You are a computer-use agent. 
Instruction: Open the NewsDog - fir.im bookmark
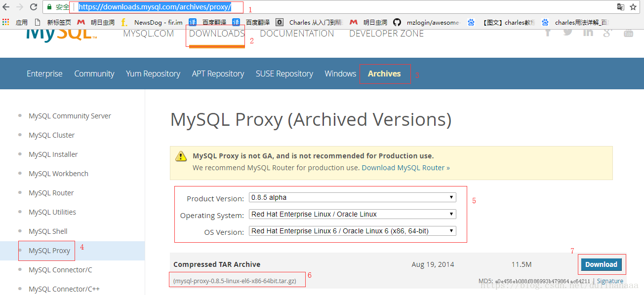(152, 22)
